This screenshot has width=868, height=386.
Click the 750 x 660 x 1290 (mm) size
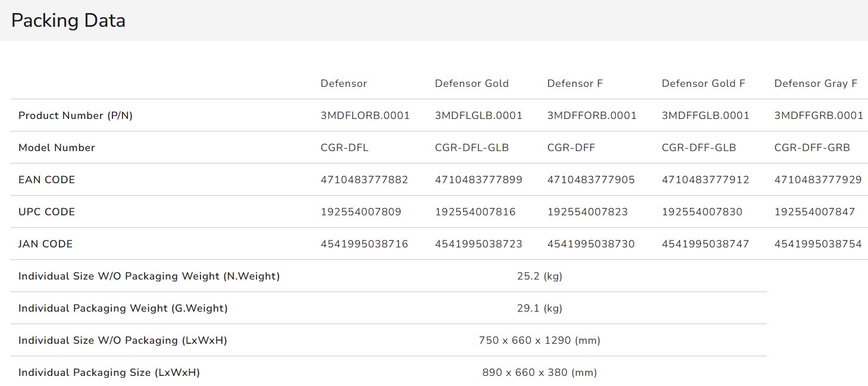[x=540, y=341]
